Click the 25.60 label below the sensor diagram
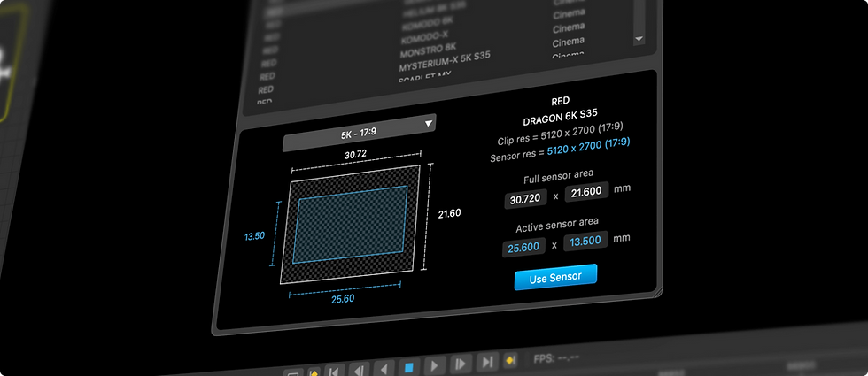Viewport: 868px width, 376px height. click(x=343, y=299)
